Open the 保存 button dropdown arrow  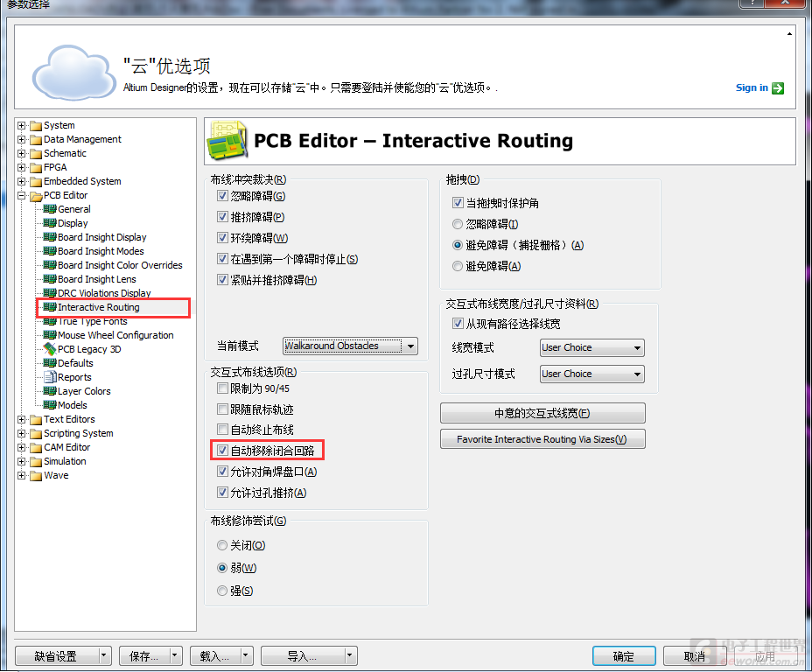[x=174, y=656]
